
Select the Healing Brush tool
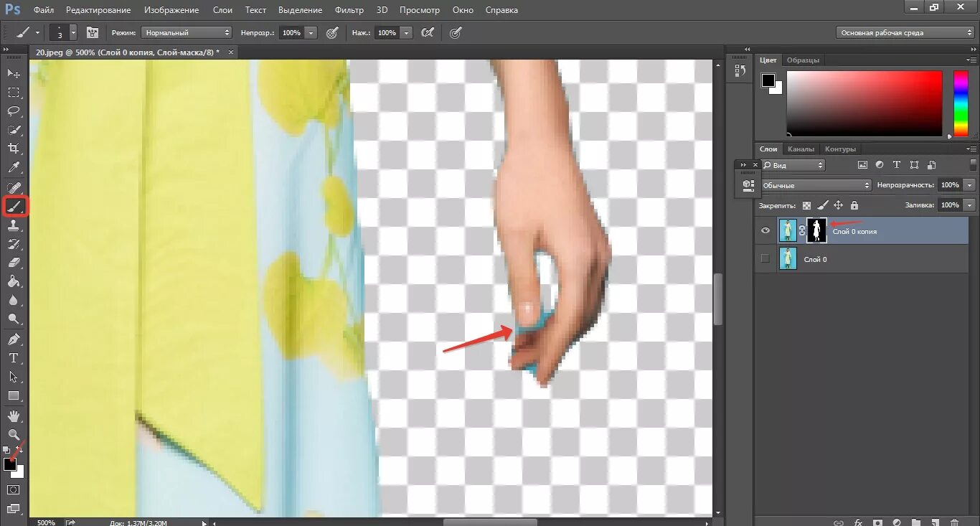tap(14, 187)
